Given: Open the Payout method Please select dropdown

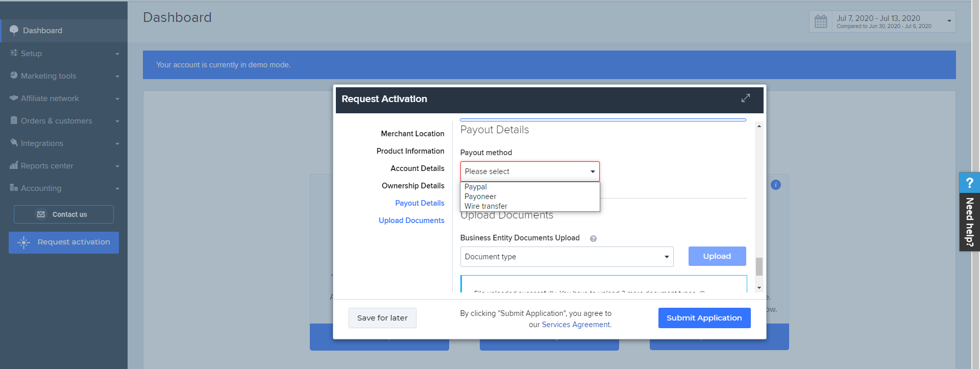Looking at the screenshot, I should 530,171.
